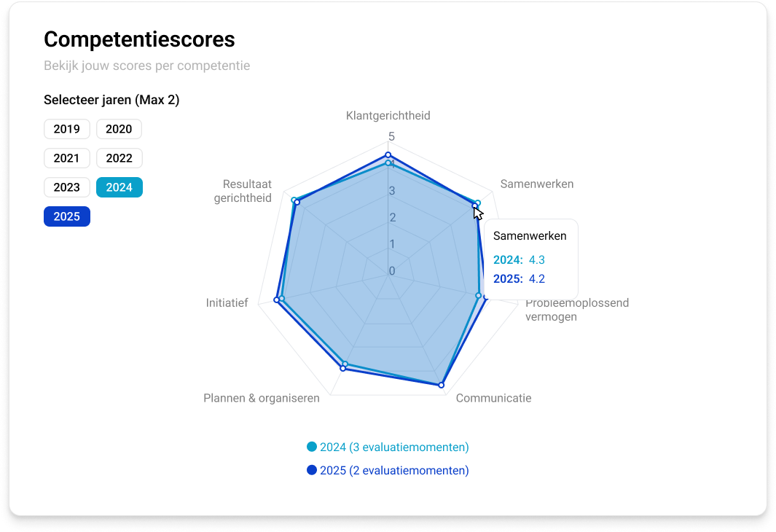Select the 2020 year button
The image size is (776, 532).
coord(119,129)
